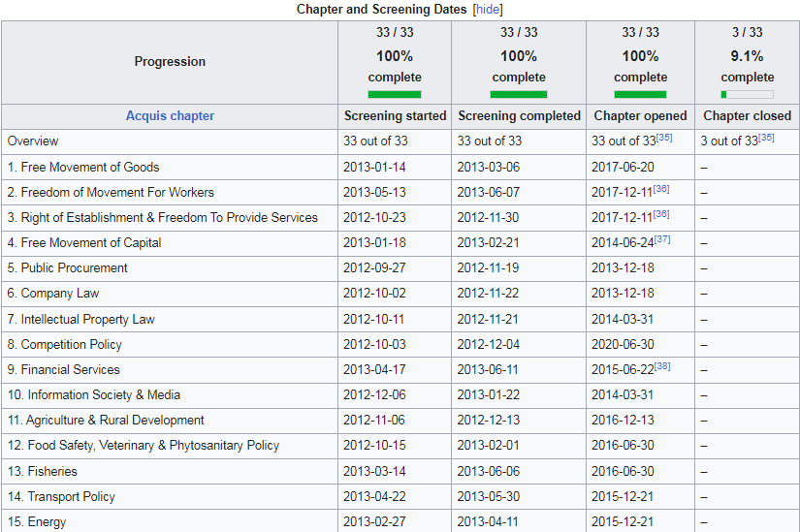Select '2. Freedom of Movement For Workers'

111,192
